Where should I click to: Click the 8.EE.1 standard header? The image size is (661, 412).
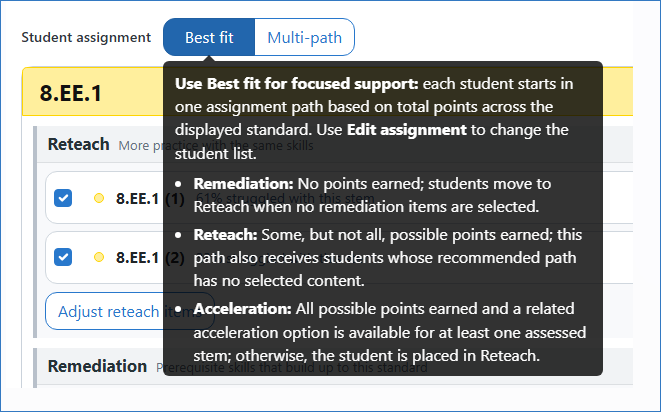pos(71,93)
